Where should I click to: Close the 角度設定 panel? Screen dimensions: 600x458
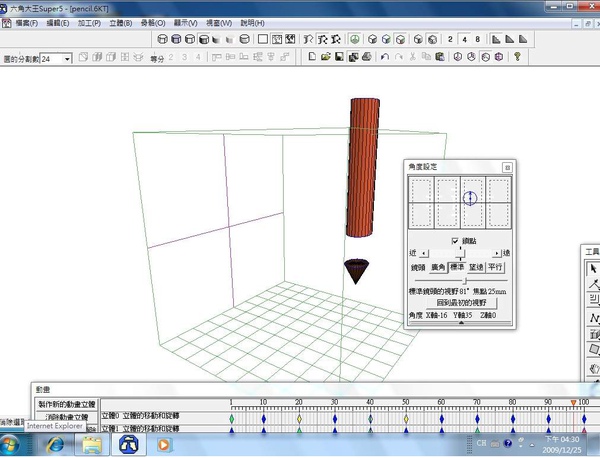click(507, 167)
